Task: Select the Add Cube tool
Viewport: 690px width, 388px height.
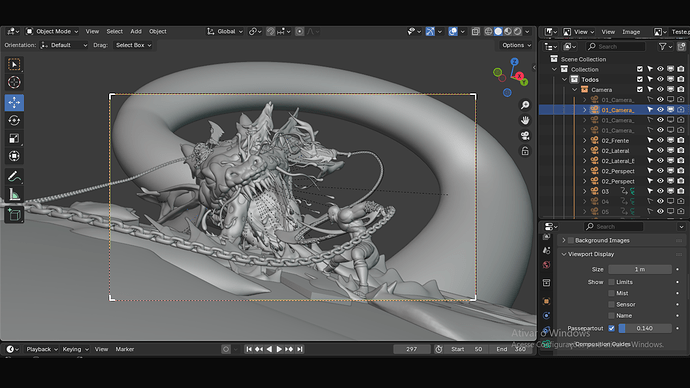Action: 14,215
